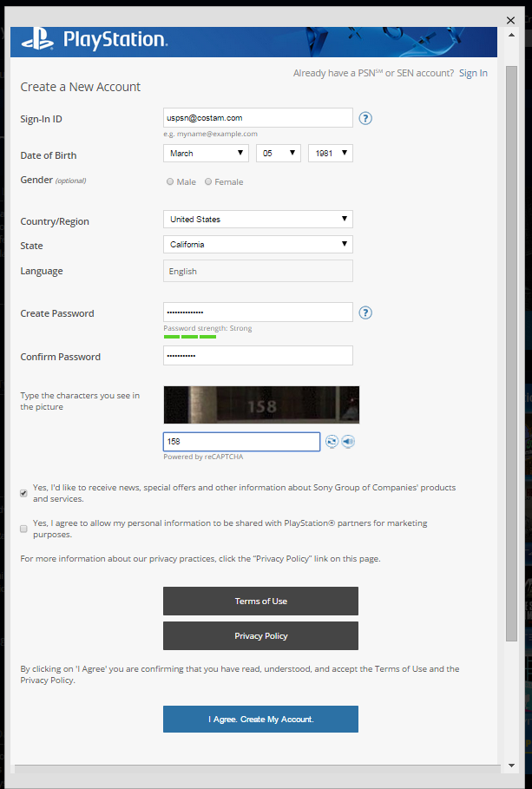Select the Male gender option

(x=170, y=181)
